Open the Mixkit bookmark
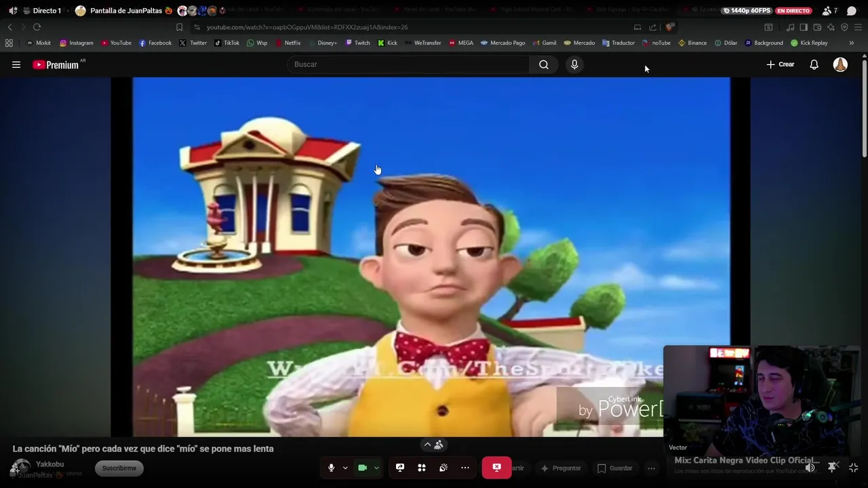 (39, 43)
